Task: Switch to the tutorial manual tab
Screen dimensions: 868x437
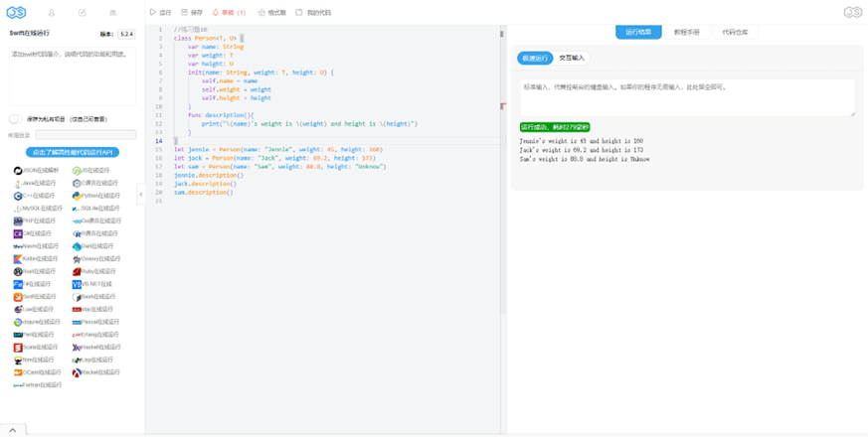Action: (686, 32)
